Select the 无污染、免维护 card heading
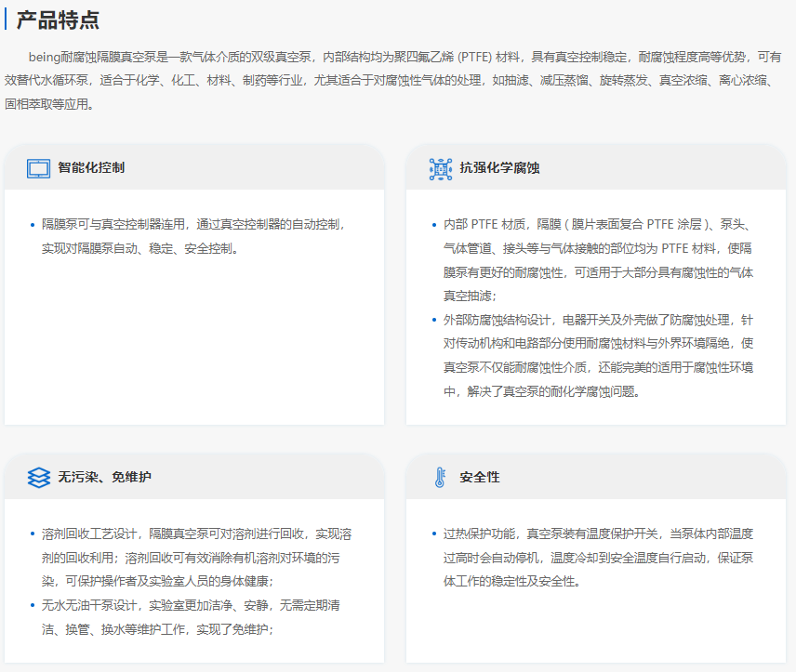Image resolution: width=796 pixels, height=672 pixels. (104, 477)
